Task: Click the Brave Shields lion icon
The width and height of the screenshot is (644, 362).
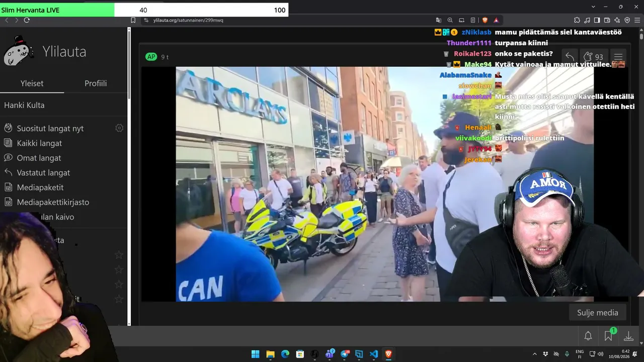Action: [x=485, y=20]
